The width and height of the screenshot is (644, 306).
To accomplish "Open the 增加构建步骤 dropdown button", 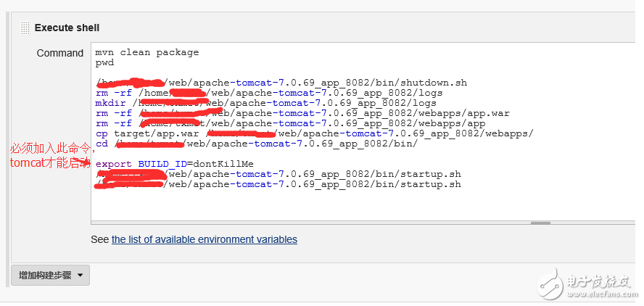I will point(50,276).
